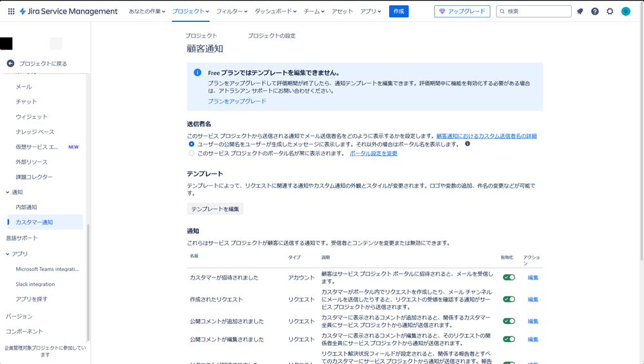Viewport: 644px width, 364px height.
Task: Open the app switcher grid icon
Action: [x=11, y=12]
